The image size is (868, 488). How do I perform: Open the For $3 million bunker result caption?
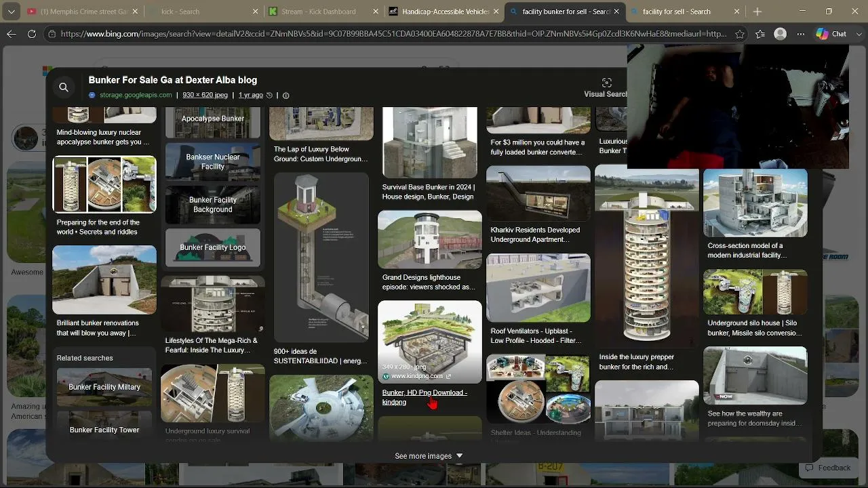tap(538, 147)
